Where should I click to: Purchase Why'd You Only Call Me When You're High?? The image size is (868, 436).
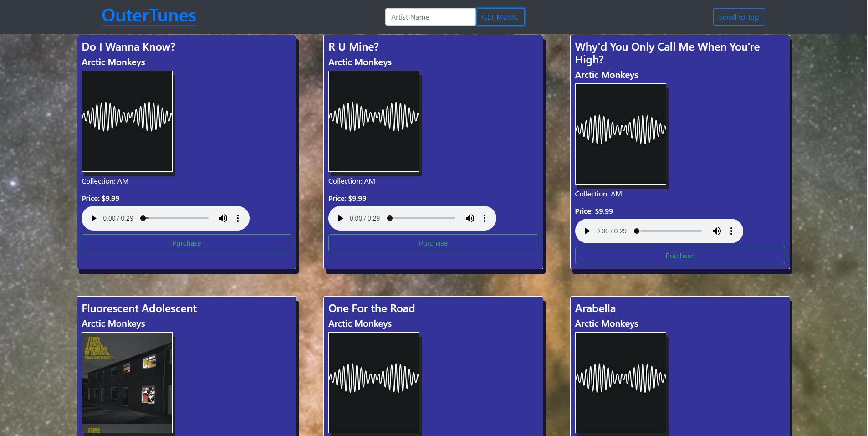pos(680,256)
